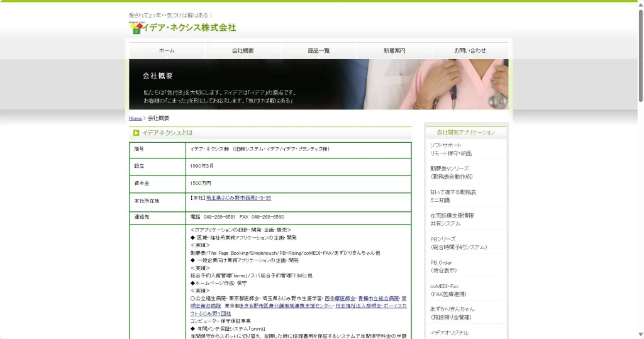The image size is (644, 339).
Task: Click the phone and FAX number text
Action: pos(237,217)
